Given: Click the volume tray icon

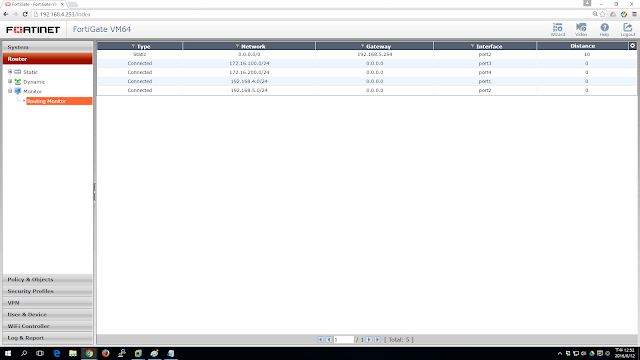Looking at the screenshot, I should click(584, 353).
